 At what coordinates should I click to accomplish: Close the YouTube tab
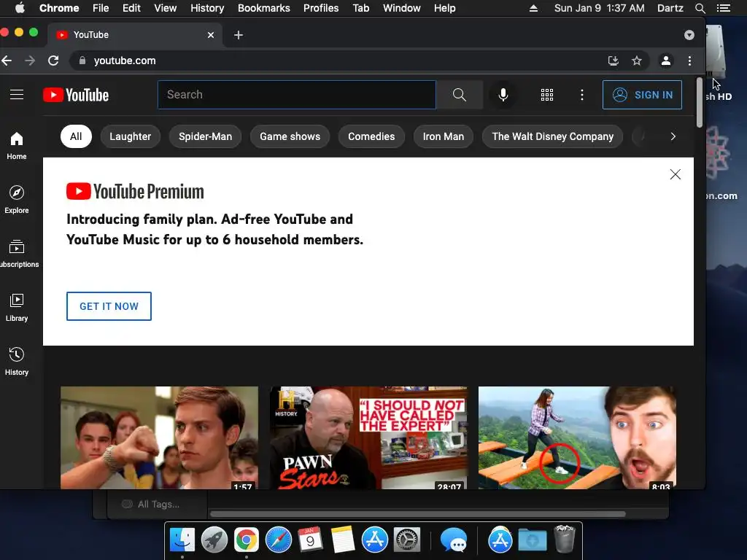point(211,35)
